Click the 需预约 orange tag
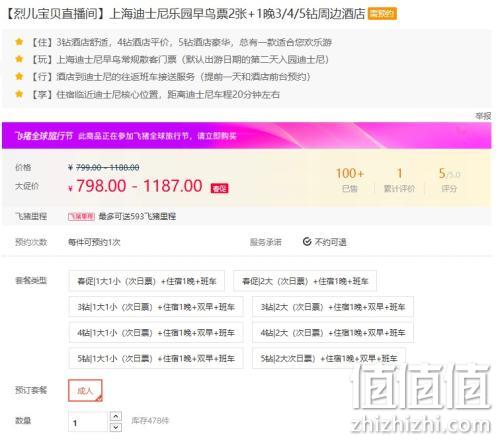 coord(382,14)
